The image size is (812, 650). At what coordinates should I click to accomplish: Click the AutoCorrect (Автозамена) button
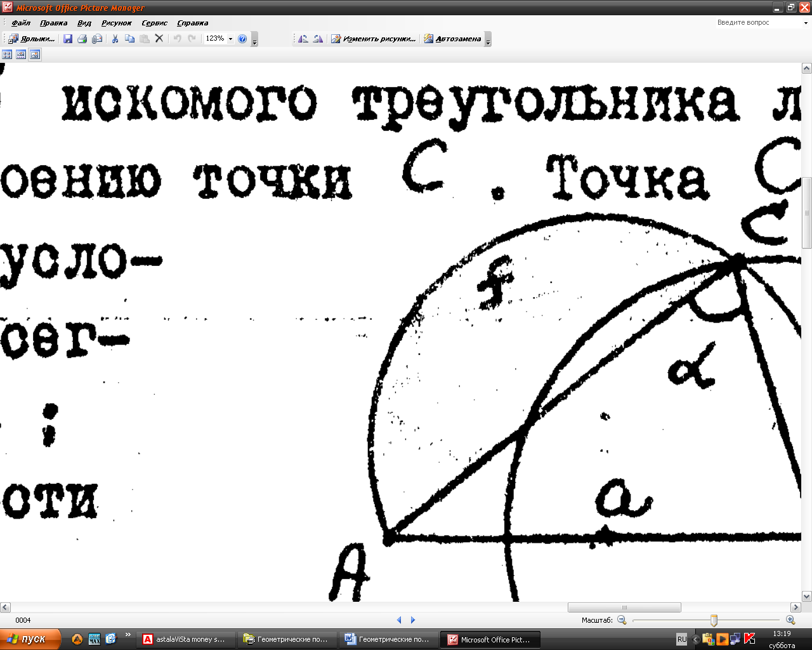(x=453, y=39)
